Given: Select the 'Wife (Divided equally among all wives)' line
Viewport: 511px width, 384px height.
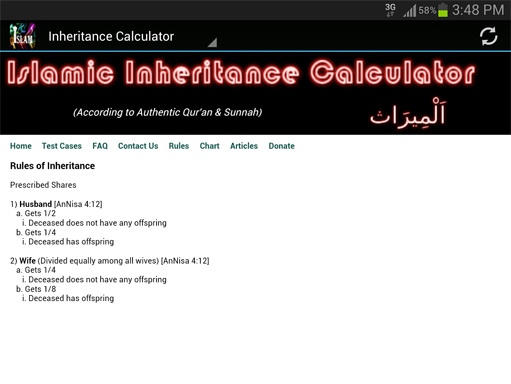Looking at the screenshot, I should tap(110, 261).
